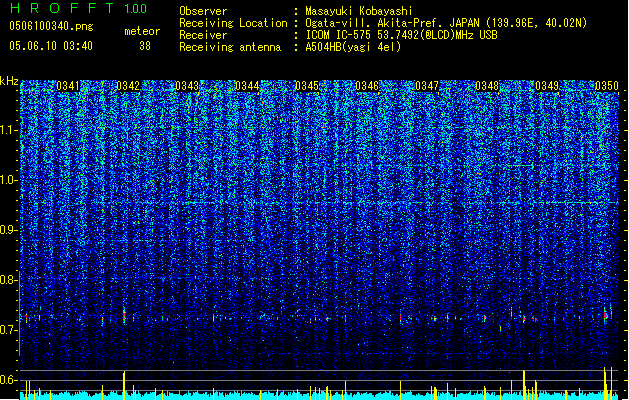Click receiver value ICOM IC-575 53.7492 MHz USB
Screen dimensions: 629x400
pyautogui.click(x=401, y=35)
